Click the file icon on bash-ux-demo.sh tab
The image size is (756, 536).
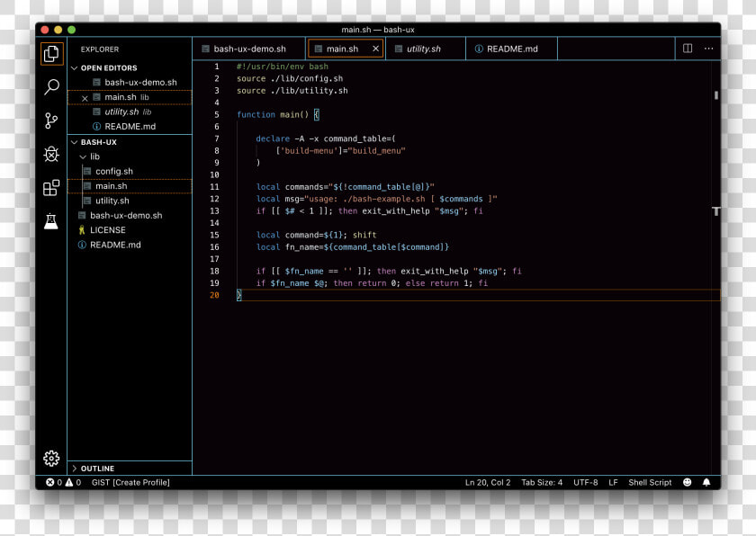[x=205, y=49]
